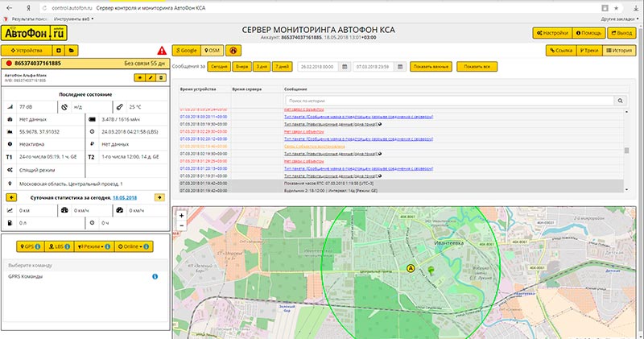Open calendar for start date field
The image size is (644, 339).
pyautogui.click(x=345, y=67)
